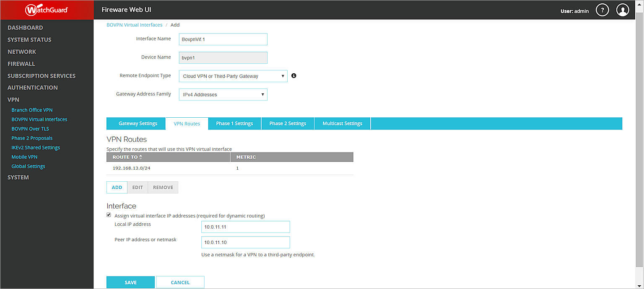Image resolution: width=644 pixels, height=289 pixels.
Task: Select Mobile VPN in the sidebar
Action: (x=24, y=157)
